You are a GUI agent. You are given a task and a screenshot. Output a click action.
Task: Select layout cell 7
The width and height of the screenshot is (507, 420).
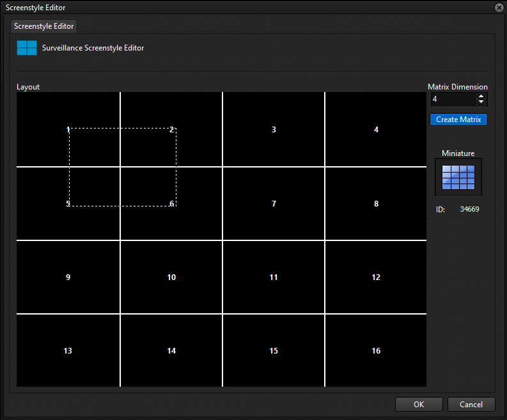[x=274, y=204]
